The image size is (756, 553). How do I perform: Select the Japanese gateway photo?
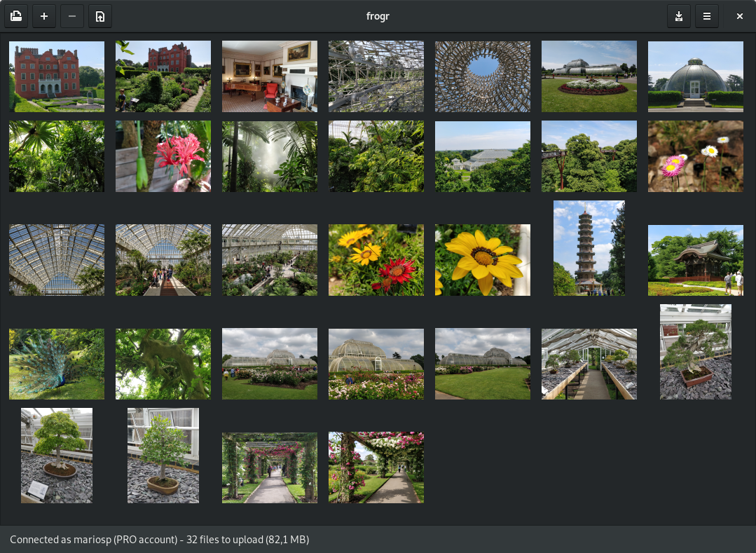pyautogui.click(x=696, y=260)
